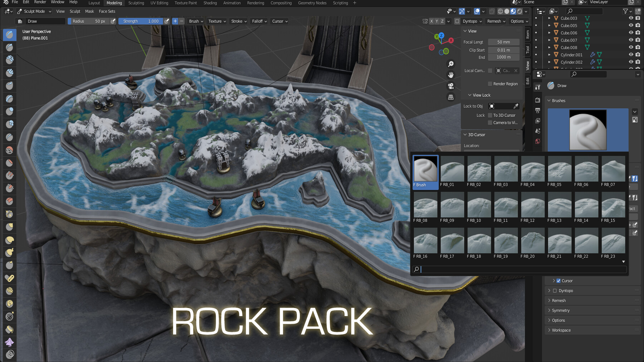Enable X axis symmetry in the header
The width and height of the screenshot is (644, 362).
click(x=431, y=21)
